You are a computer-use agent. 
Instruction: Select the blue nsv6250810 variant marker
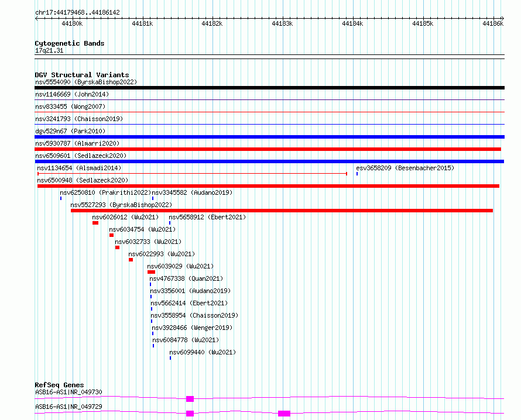[61, 198]
